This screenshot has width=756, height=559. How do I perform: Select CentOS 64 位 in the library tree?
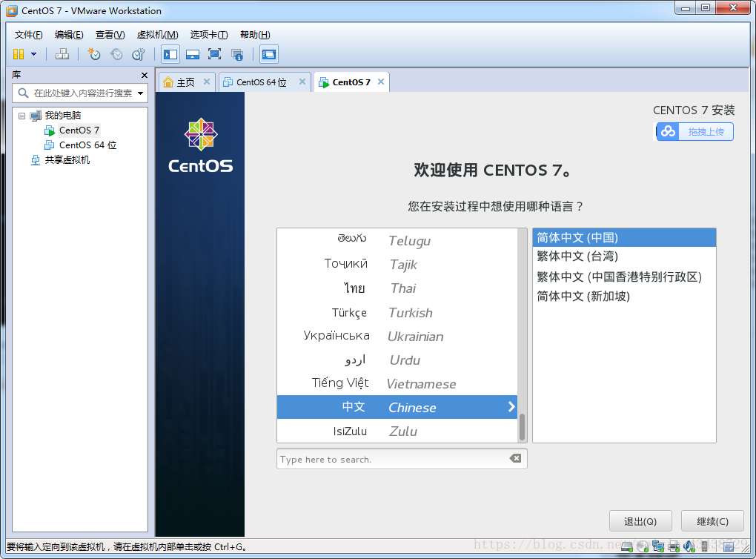[87, 145]
